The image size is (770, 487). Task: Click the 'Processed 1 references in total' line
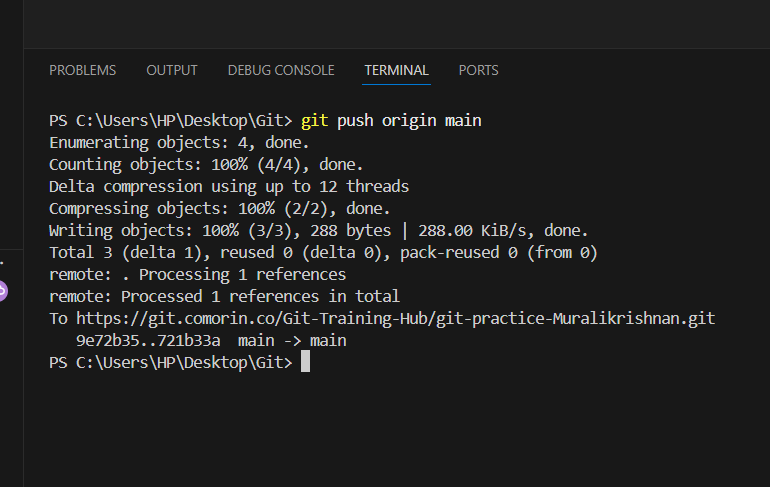click(260, 297)
